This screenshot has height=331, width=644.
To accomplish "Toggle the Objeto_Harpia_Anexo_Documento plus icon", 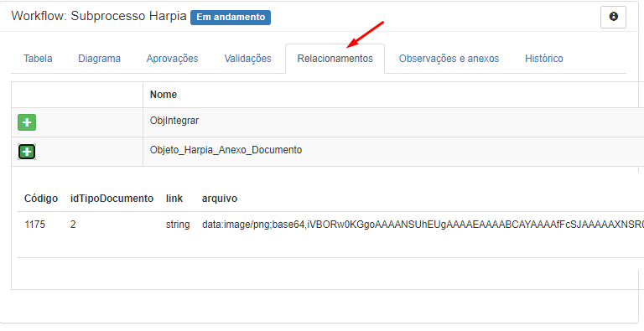I will pyautogui.click(x=27, y=152).
